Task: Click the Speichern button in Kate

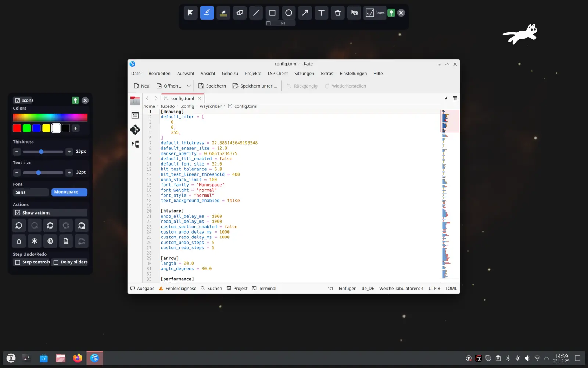Action: pos(212,86)
